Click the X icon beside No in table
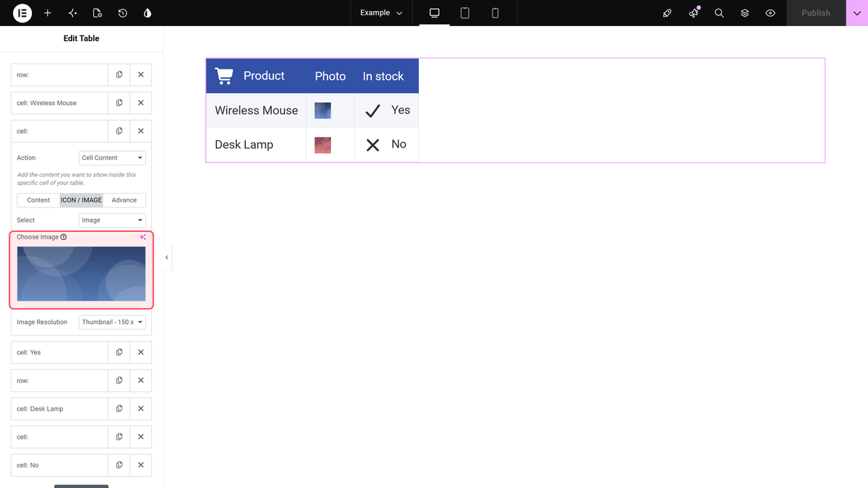868x488 pixels. (373, 145)
